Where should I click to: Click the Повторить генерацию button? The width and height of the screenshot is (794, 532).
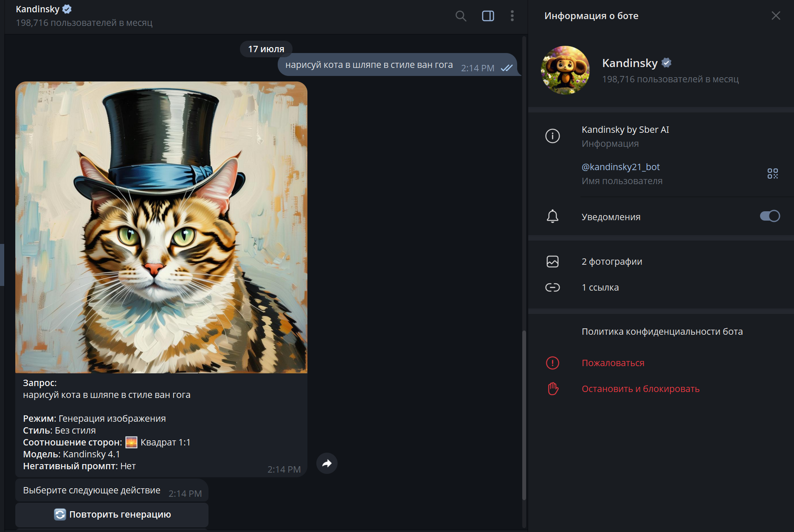coord(112,515)
